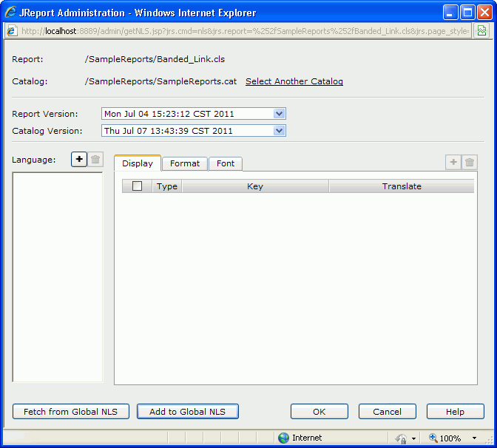497x448 pixels.
Task: Minimize the JReport Administration window
Action: tap(450, 13)
